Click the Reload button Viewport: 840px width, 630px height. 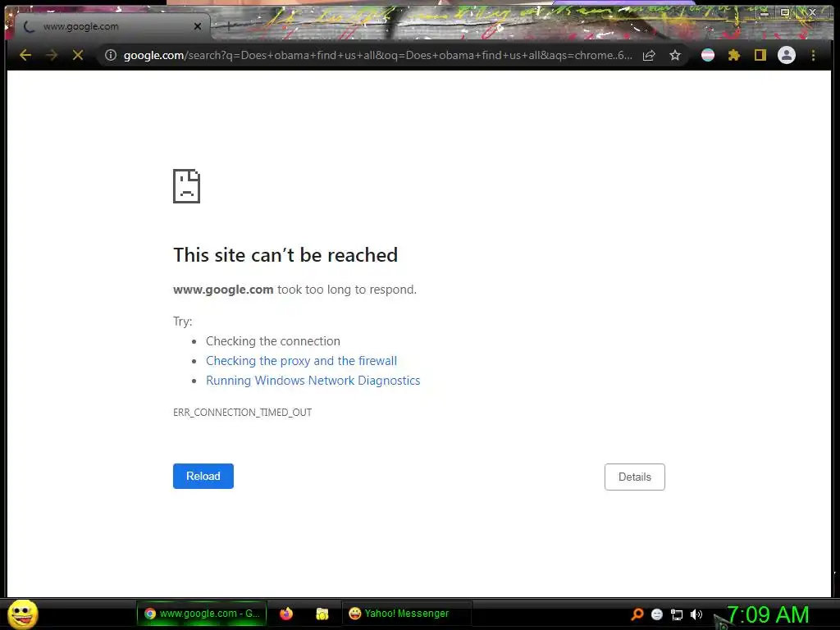click(203, 476)
